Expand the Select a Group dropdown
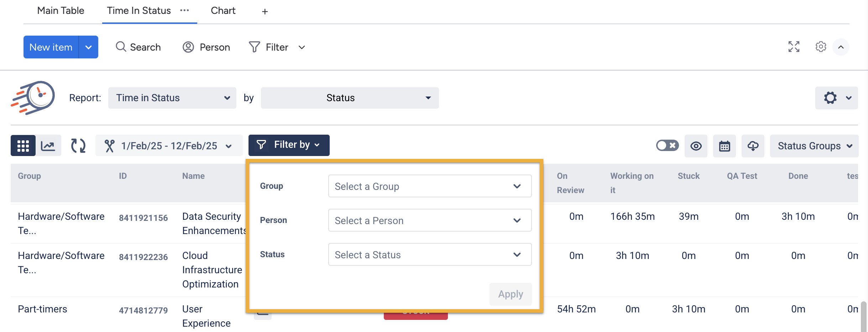The height and width of the screenshot is (332, 868). tap(430, 186)
